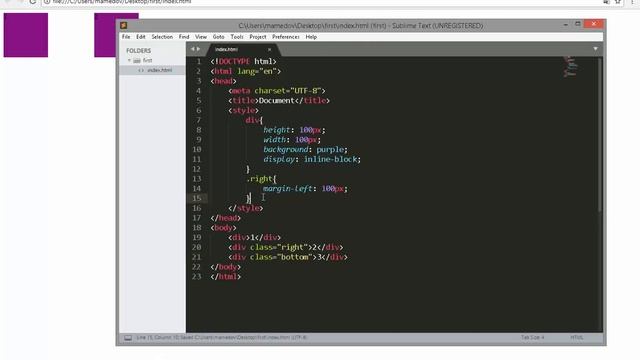Screen dimensions: 640x360
Task: Reload the browser page
Action: click(33, 2)
